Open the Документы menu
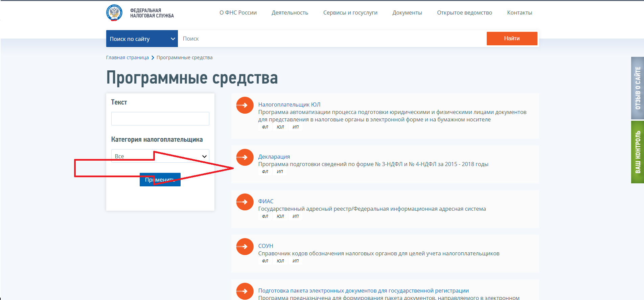 point(407,13)
